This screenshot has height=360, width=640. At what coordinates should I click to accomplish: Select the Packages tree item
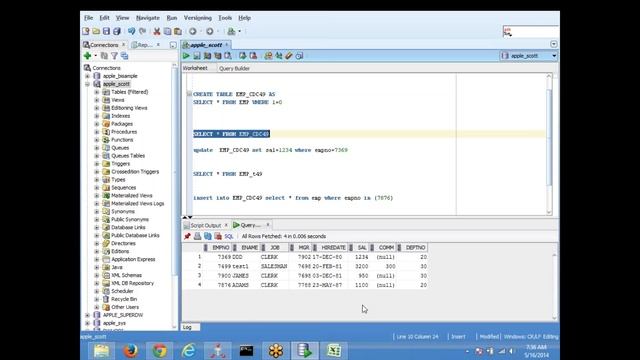122,124
